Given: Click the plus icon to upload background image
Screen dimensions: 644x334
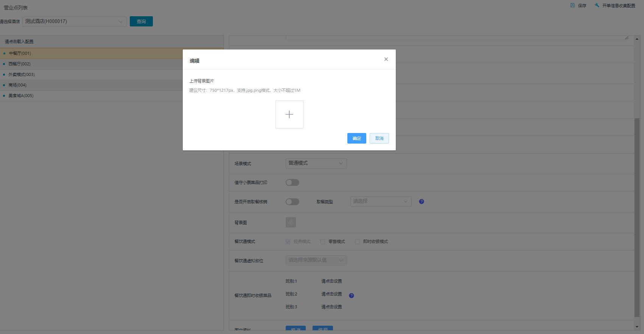Looking at the screenshot, I should 289,114.
